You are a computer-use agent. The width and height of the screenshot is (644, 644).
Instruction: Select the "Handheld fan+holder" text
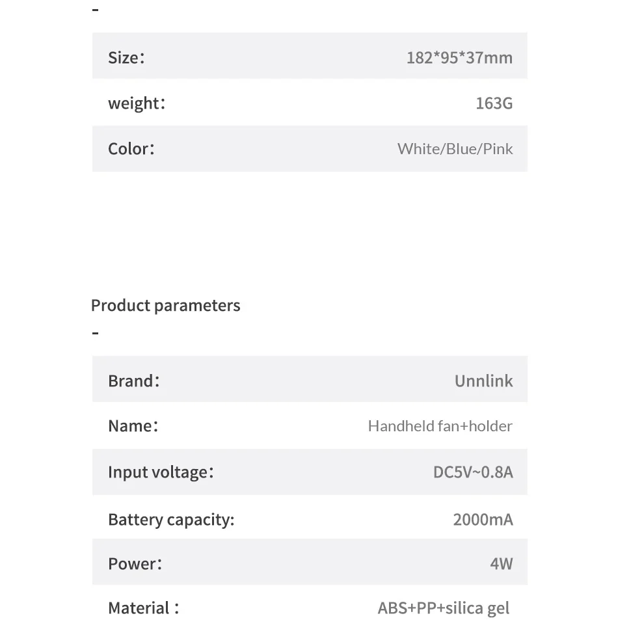(440, 426)
